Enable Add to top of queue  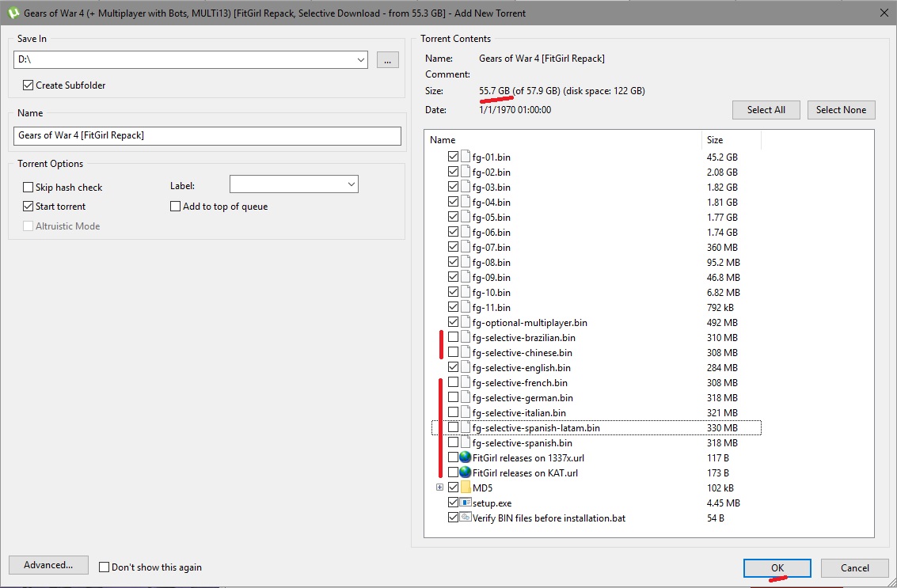pos(176,206)
